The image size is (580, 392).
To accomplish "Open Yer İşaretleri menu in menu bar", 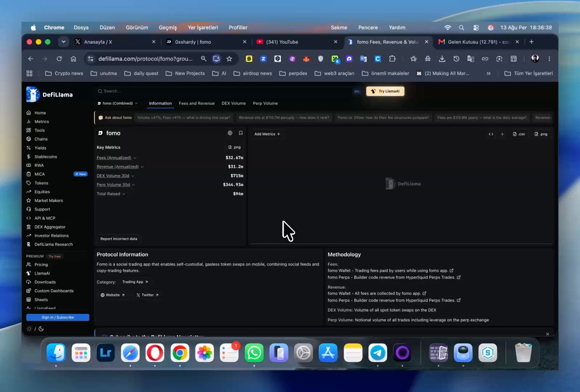I will click(x=203, y=28).
